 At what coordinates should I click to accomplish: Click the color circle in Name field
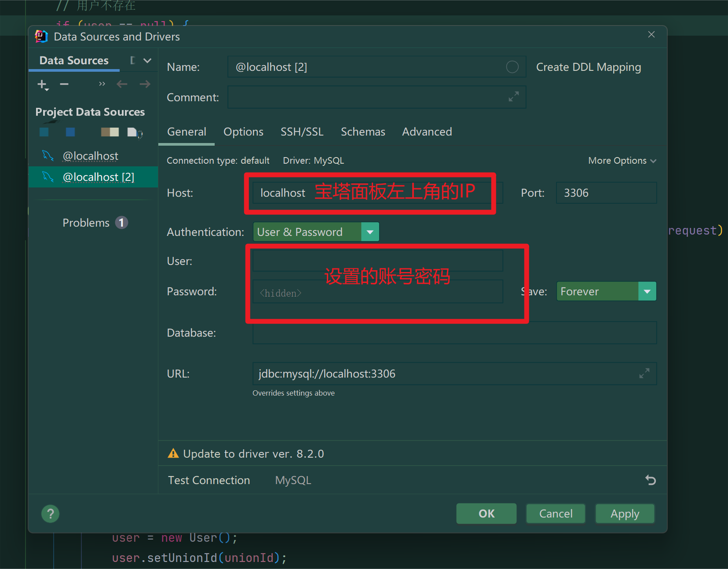click(512, 67)
